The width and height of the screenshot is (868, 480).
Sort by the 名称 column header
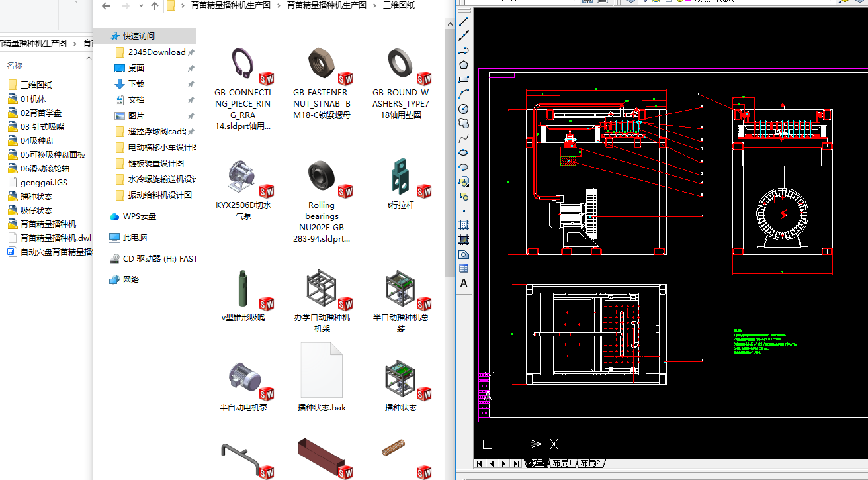[x=15, y=66]
